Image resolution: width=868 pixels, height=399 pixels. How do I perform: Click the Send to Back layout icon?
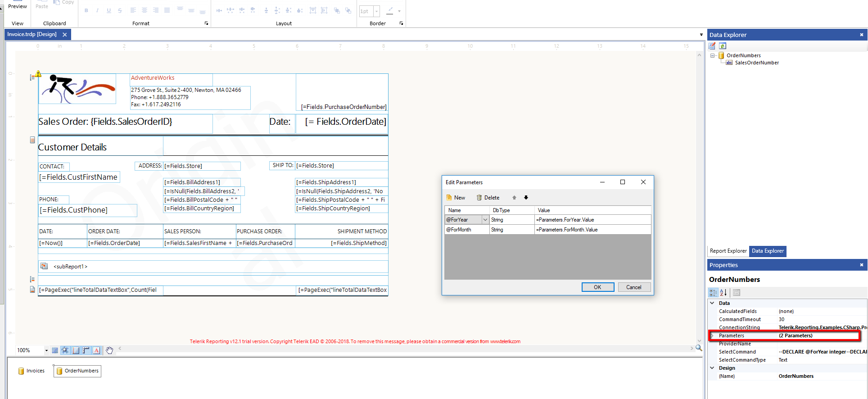click(348, 10)
